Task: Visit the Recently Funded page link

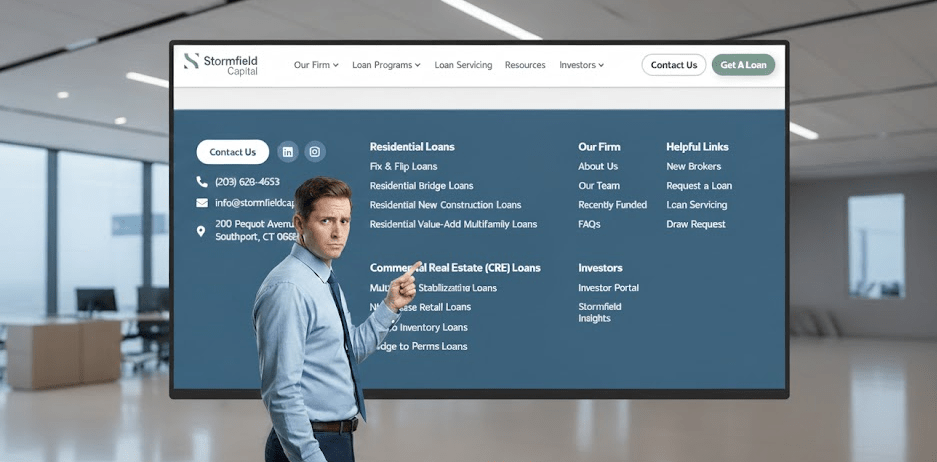Action: 612,205
